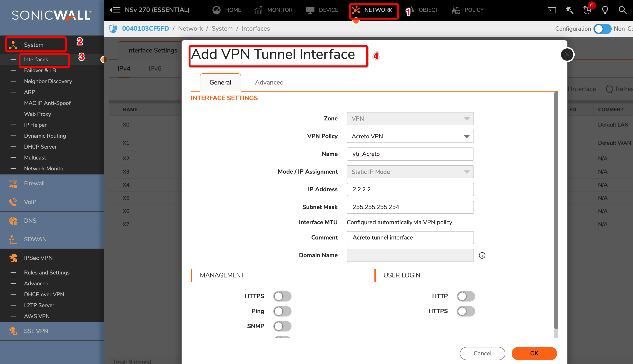The width and height of the screenshot is (633, 364).
Task: Switch to the IPv6 tab
Action: (155, 68)
